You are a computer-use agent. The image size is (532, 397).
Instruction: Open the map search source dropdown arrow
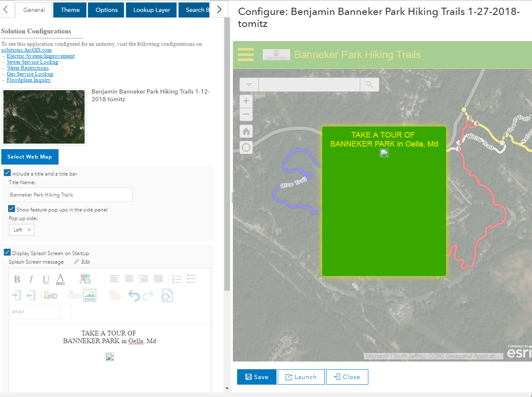coord(249,85)
